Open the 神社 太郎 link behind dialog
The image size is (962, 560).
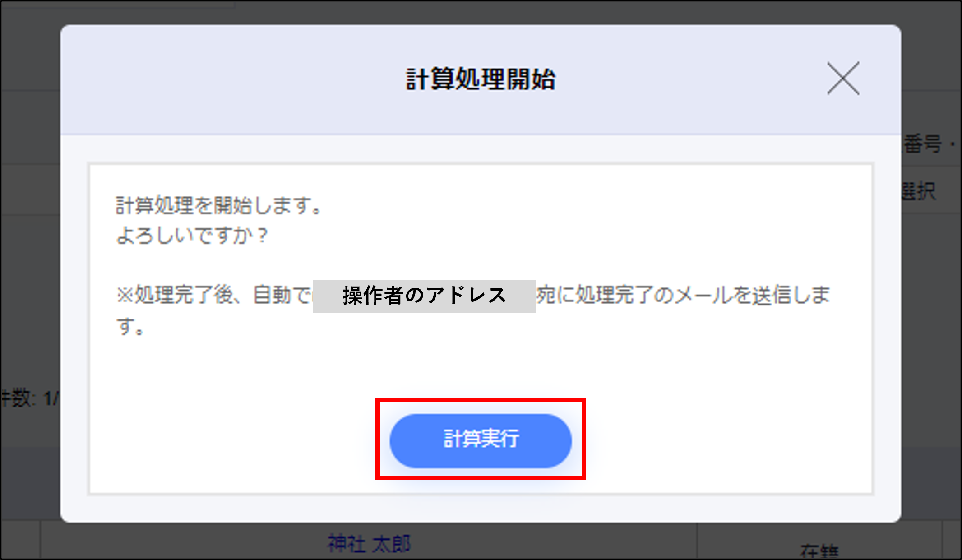[369, 543]
